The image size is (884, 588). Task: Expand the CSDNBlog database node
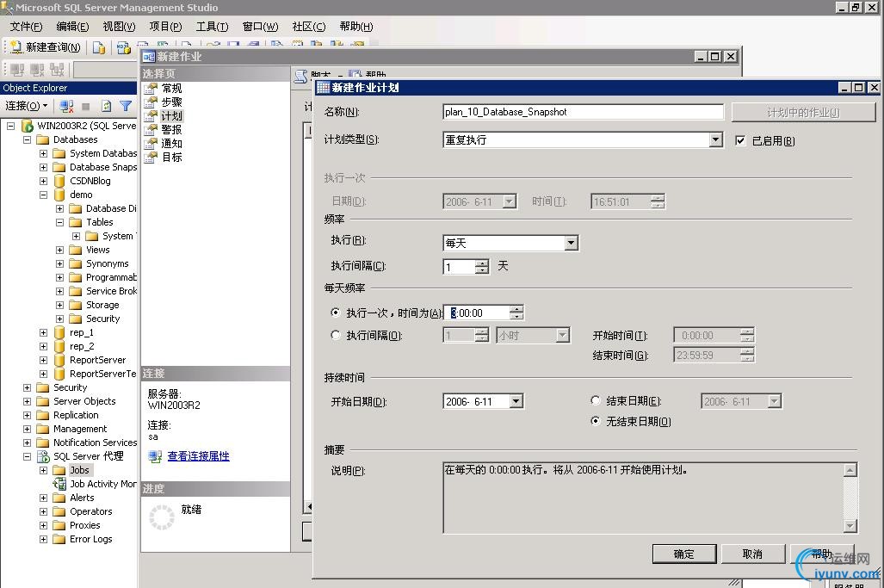click(x=43, y=181)
